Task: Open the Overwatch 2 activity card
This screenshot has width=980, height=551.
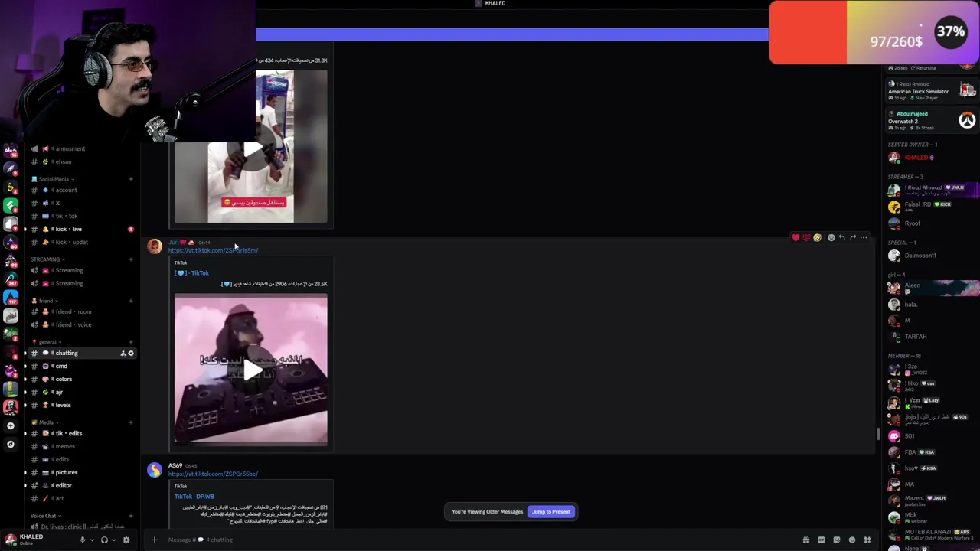Action: pyautogui.click(x=930, y=121)
